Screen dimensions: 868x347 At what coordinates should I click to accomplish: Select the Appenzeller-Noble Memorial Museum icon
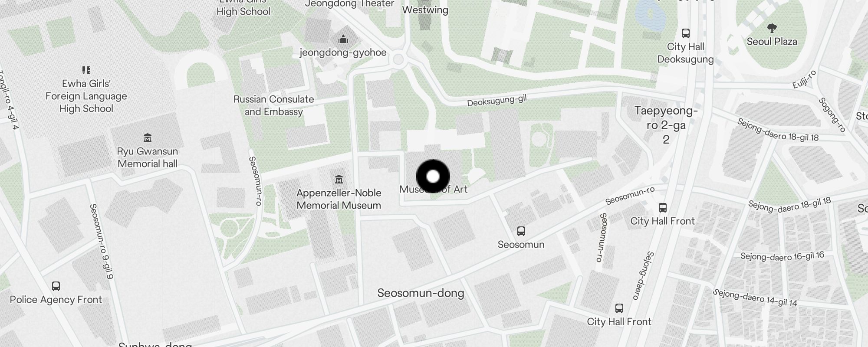coord(339,180)
